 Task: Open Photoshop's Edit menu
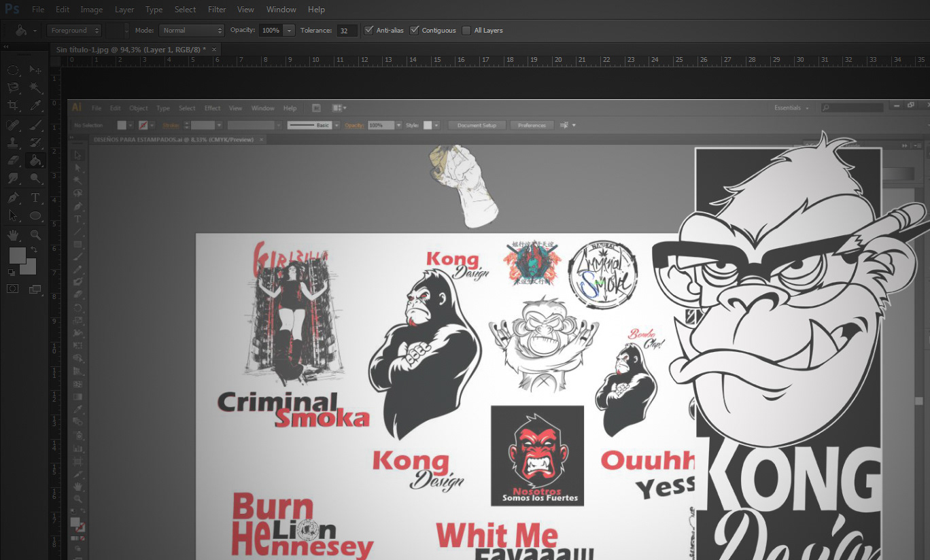click(63, 10)
